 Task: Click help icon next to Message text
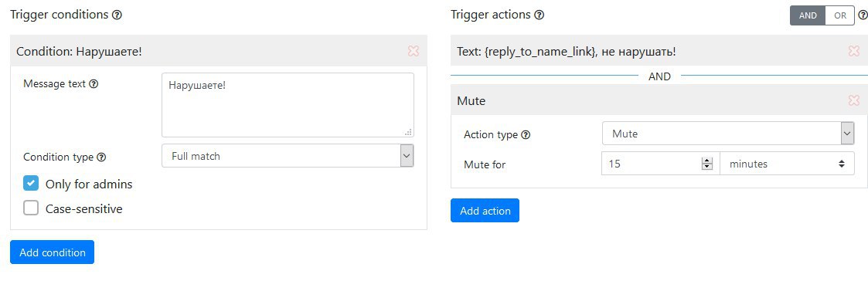click(94, 84)
